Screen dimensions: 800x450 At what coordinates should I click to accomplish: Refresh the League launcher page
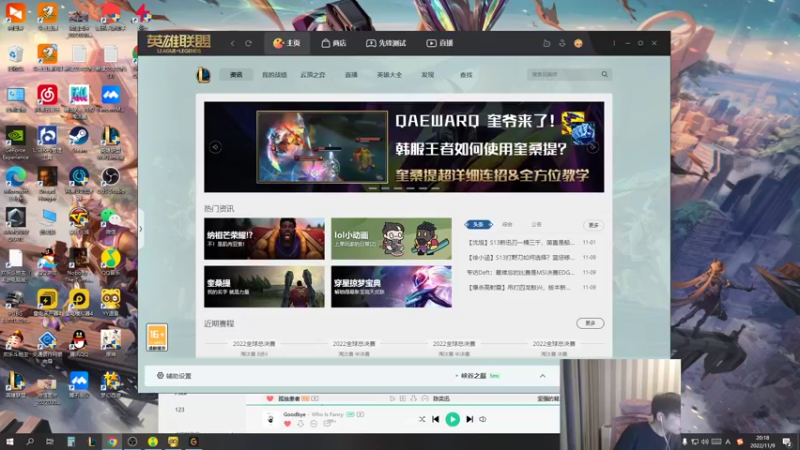pos(248,43)
